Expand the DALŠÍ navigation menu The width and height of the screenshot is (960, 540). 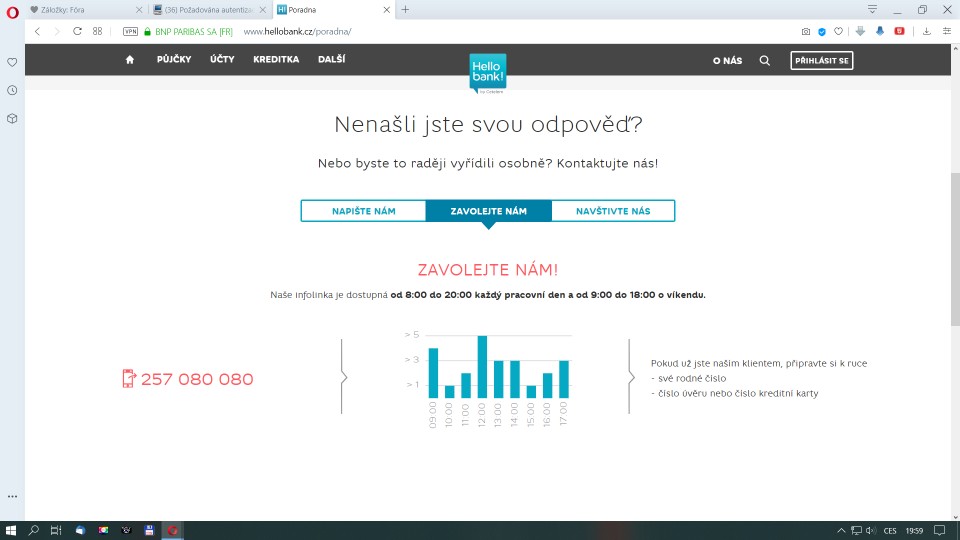331,60
